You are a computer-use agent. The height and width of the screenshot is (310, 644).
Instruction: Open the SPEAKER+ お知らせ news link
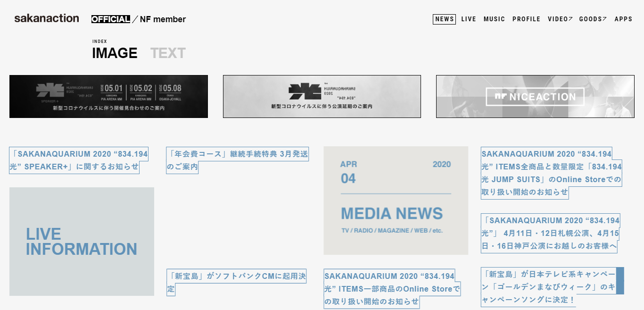pyautogui.click(x=79, y=160)
